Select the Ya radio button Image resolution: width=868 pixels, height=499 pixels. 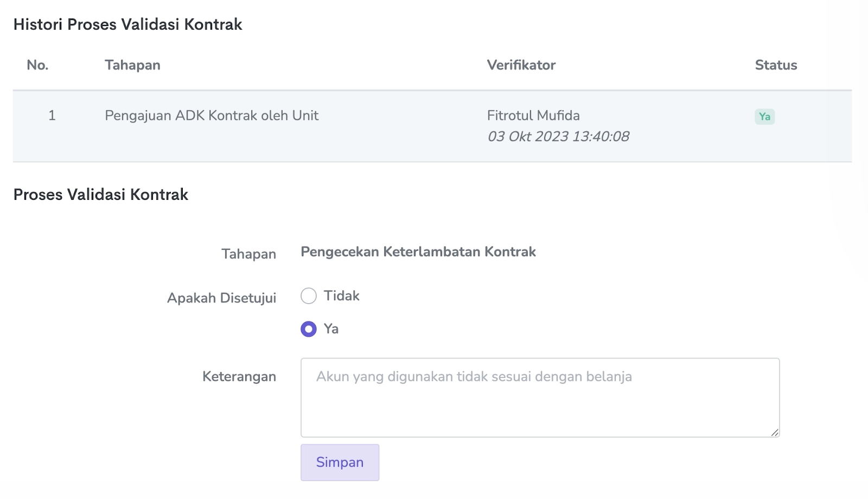(309, 329)
